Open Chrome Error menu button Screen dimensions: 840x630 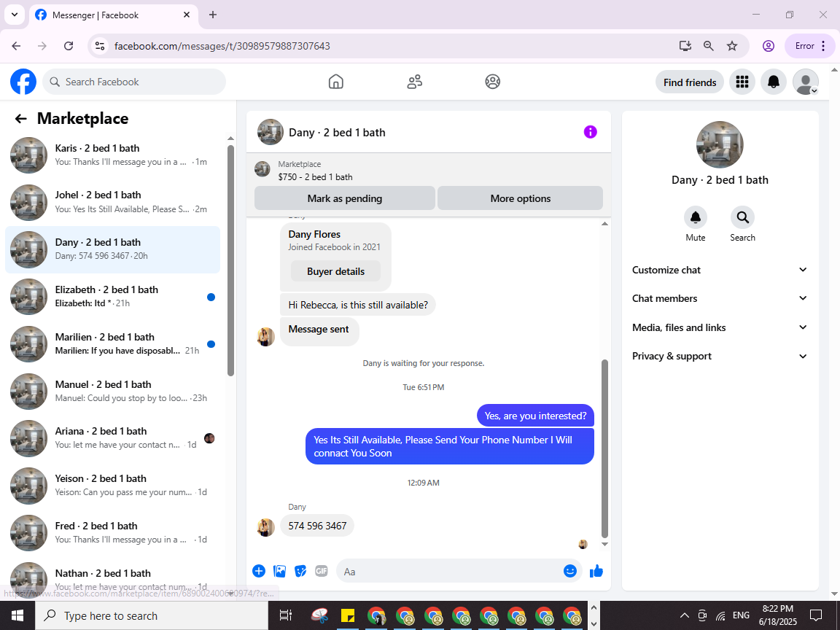coord(809,46)
